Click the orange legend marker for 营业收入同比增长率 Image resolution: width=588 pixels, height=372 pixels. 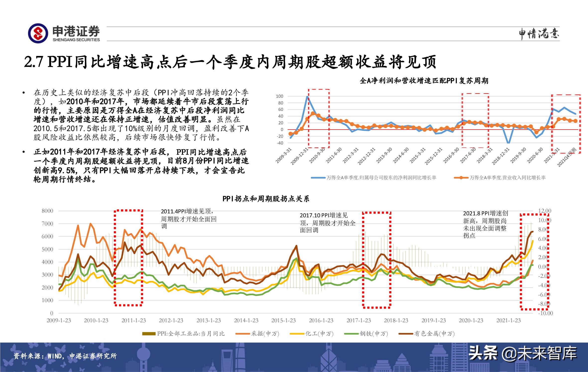(x=461, y=178)
